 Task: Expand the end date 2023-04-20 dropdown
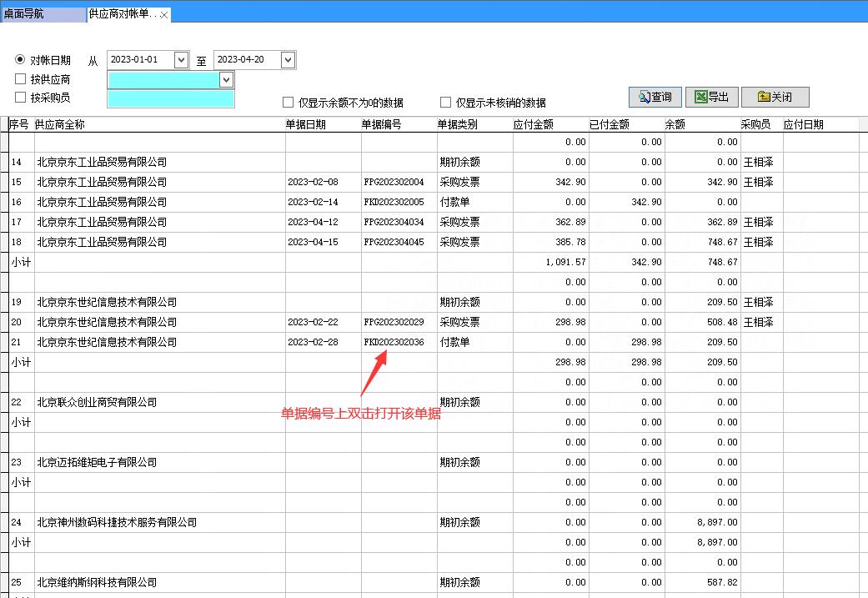(288, 60)
